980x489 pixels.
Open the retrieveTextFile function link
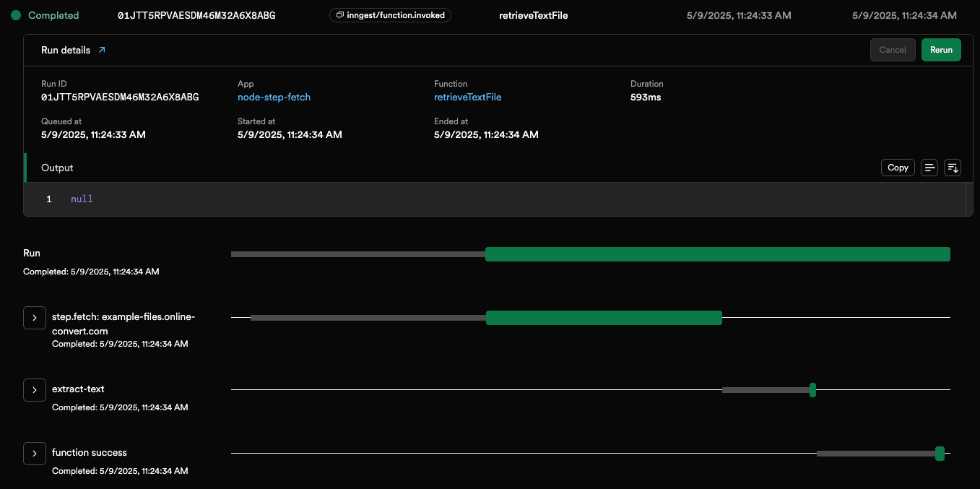[x=467, y=97]
